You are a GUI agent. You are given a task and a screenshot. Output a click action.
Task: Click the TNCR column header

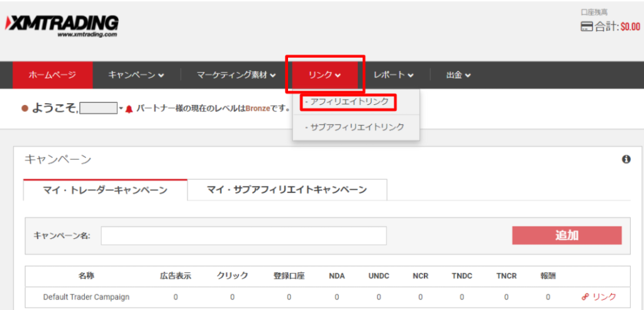[506, 276]
